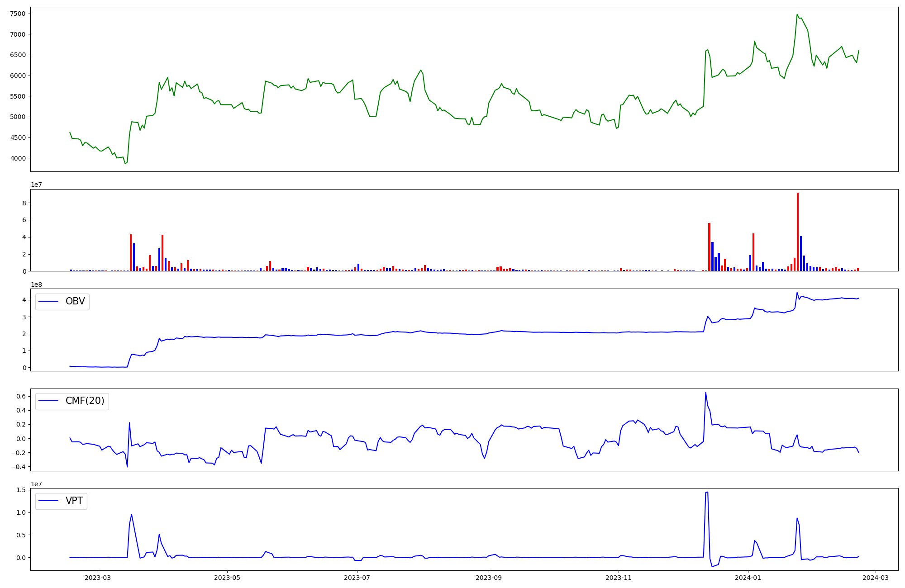The height and width of the screenshot is (588, 905).
Task: Click the CMF(20) legend label
Action: (85, 401)
